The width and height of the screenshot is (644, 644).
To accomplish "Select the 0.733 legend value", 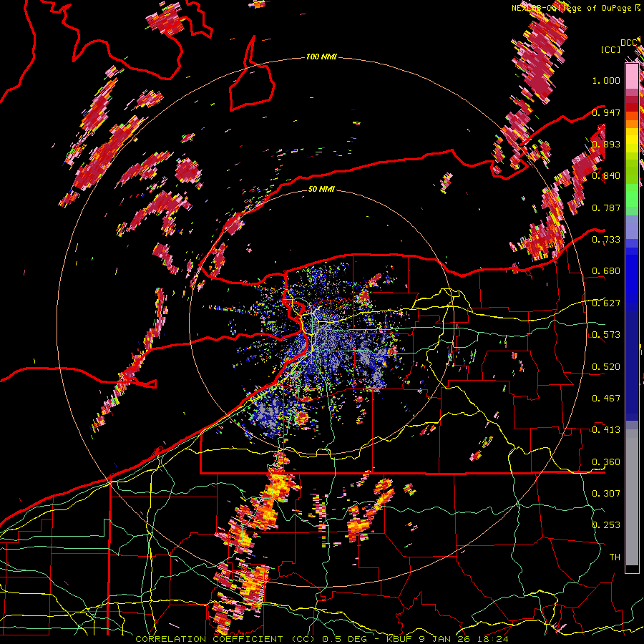I will pyautogui.click(x=606, y=240).
